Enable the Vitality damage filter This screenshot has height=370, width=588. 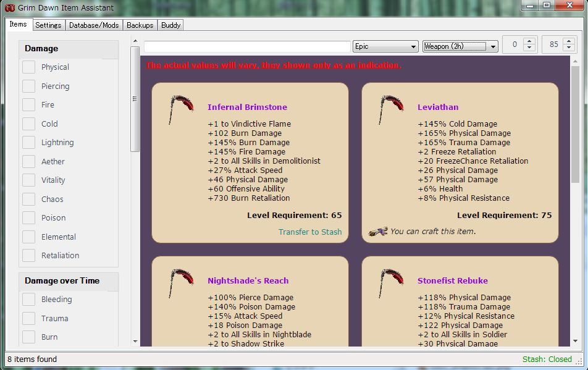(29, 180)
